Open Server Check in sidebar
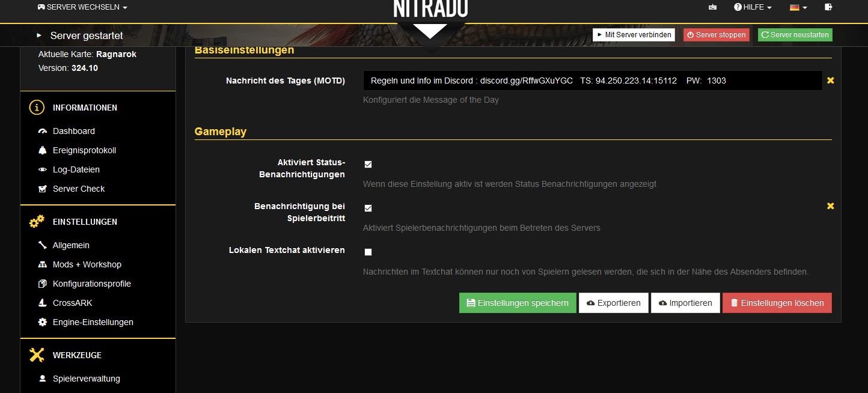Screen dimensions: 868x393 [79, 189]
